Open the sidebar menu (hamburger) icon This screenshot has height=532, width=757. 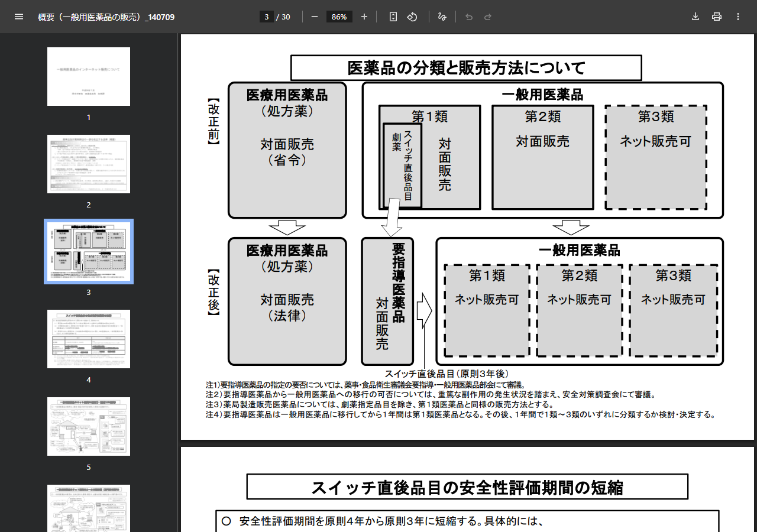pyautogui.click(x=19, y=17)
